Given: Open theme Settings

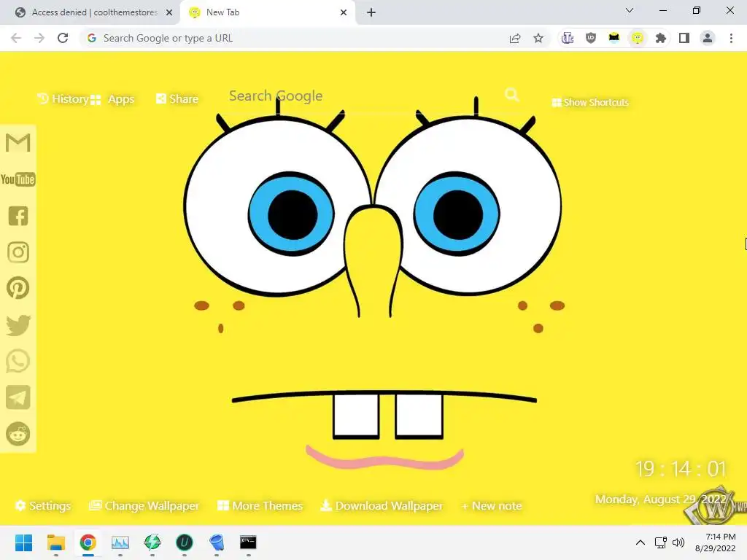Looking at the screenshot, I should (x=43, y=506).
